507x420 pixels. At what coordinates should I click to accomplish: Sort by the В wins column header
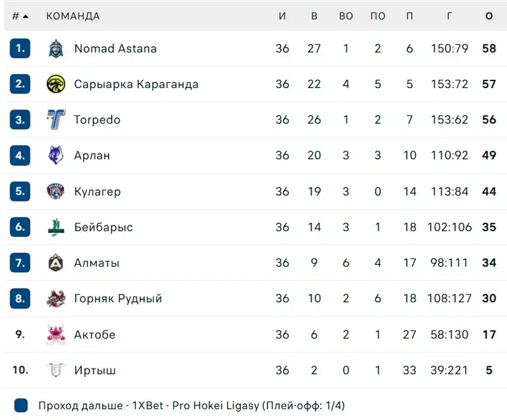click(314, 16)
